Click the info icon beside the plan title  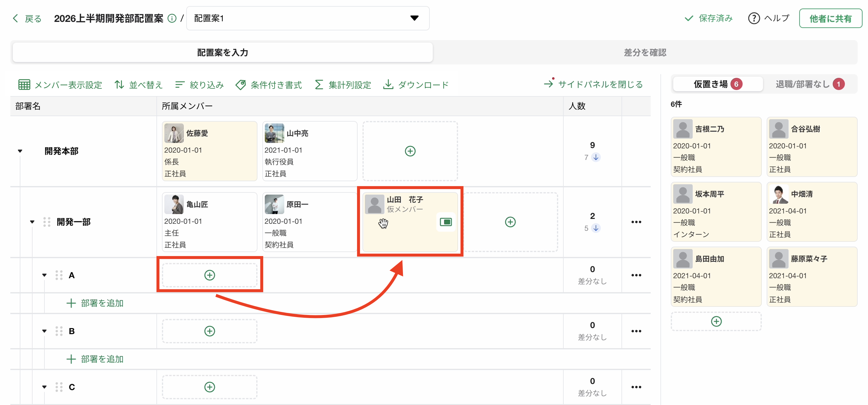tap(172, 18)
